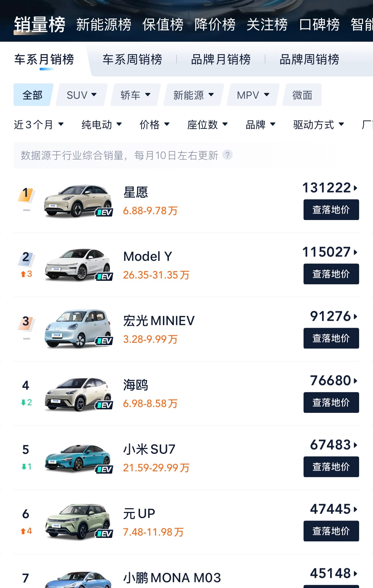Open the 价格 price filter dropdown
Image resolution: width=373 pixels, height=588 pixels.
155,125
